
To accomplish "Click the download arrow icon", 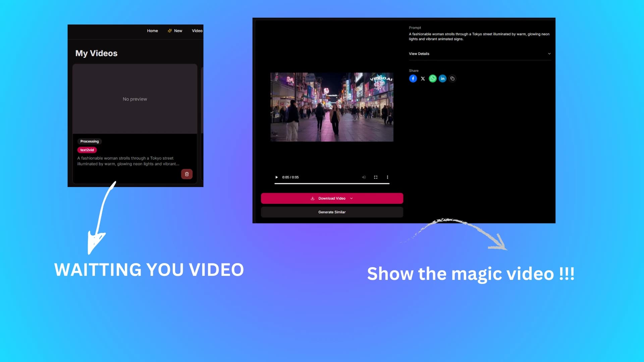I will [x=313, y=198].
